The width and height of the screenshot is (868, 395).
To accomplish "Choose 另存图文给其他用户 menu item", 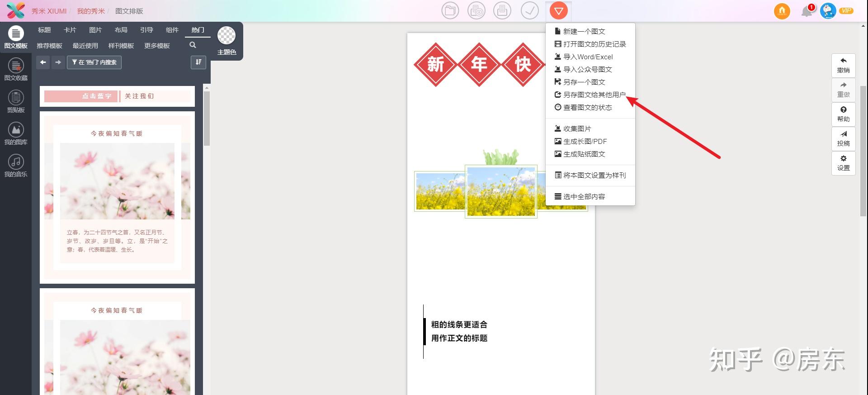I will [x=590, y=95].
